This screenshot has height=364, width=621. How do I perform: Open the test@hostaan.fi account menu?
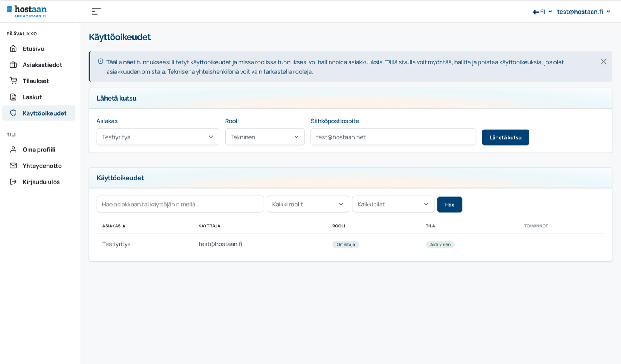point(584,12)
